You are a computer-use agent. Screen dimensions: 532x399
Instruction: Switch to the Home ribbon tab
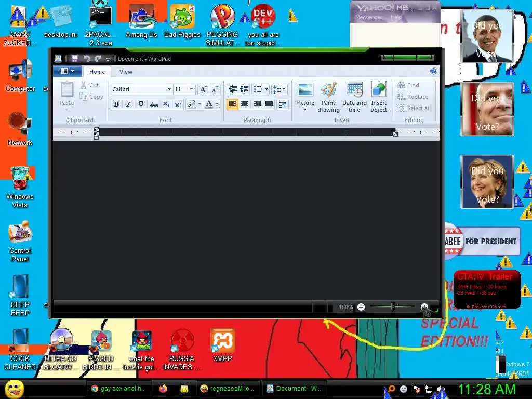pyautogui.click(x=97, y=72)
